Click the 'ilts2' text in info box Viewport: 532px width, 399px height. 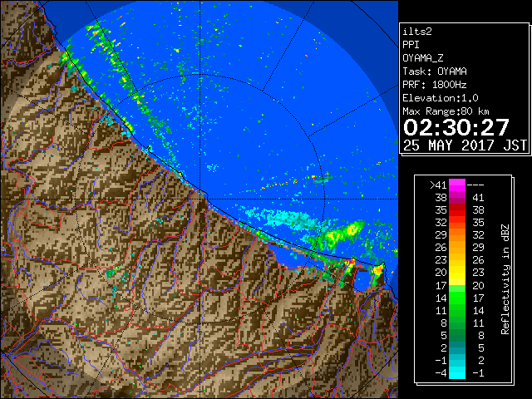click(x=417, y=32)
